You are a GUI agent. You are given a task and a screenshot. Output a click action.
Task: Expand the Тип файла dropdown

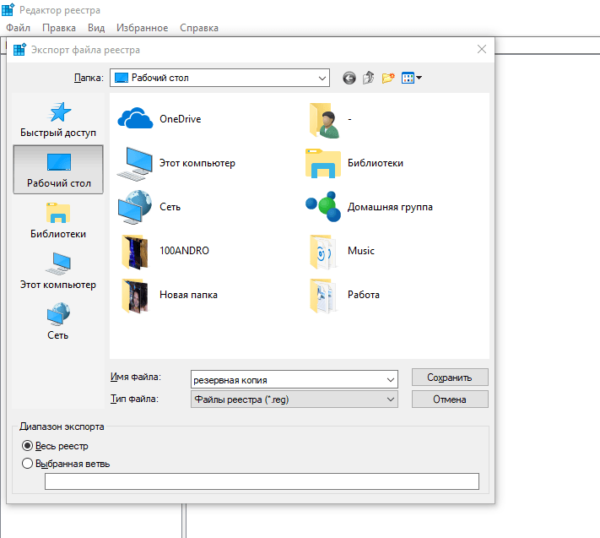[x=390, y=399]
